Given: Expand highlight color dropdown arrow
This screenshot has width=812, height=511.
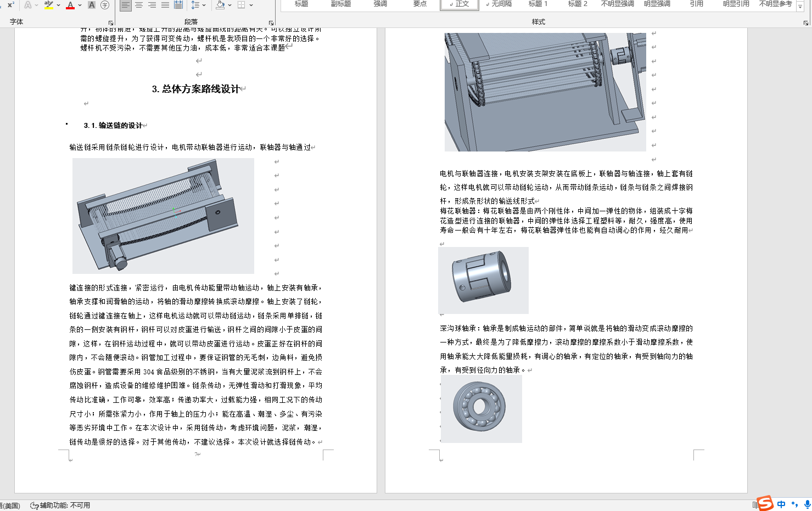Looking at the screenshot, I should pyautogui.click(x=58, y=5).
